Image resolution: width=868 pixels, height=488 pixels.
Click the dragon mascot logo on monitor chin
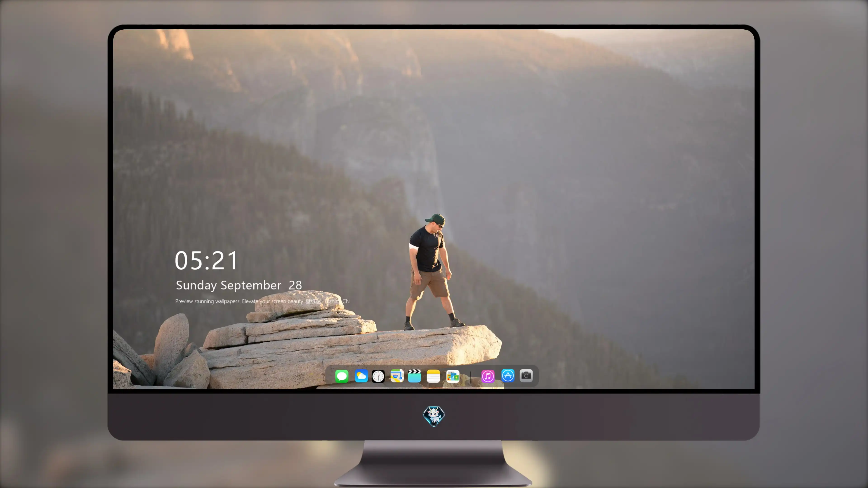point(434,416)
